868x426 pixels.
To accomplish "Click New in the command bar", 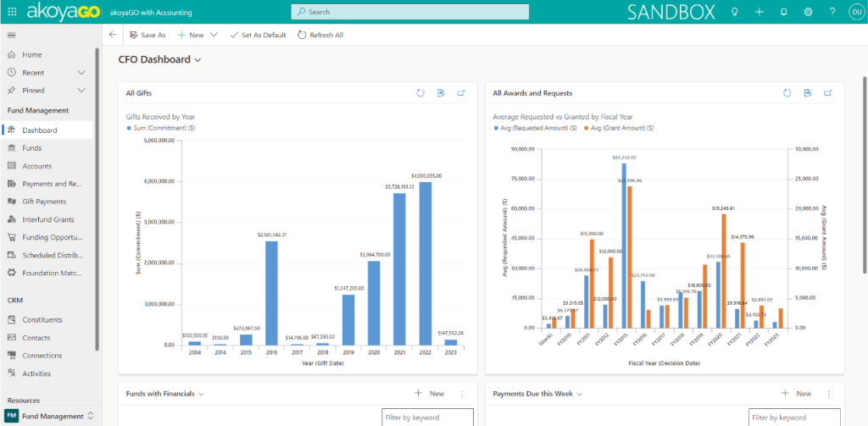I will coord(191,35).
